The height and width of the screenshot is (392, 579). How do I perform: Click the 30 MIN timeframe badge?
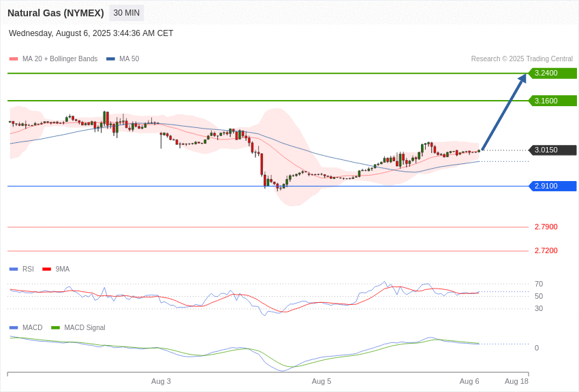pyautogui.click(x=126, y=13)
